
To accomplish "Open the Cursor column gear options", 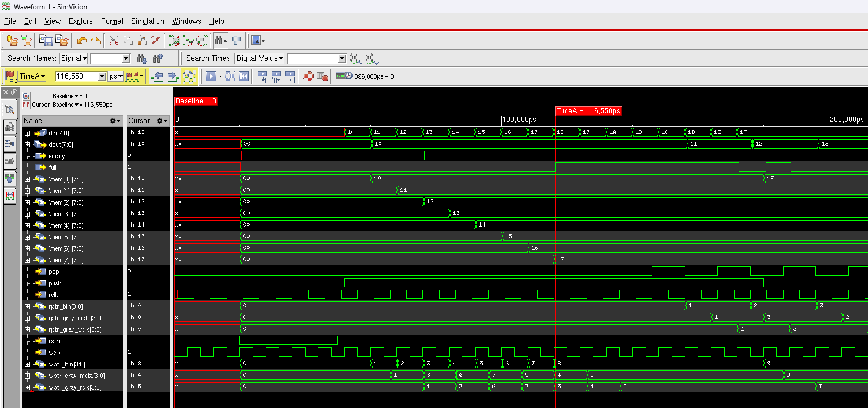I will 164,121.
